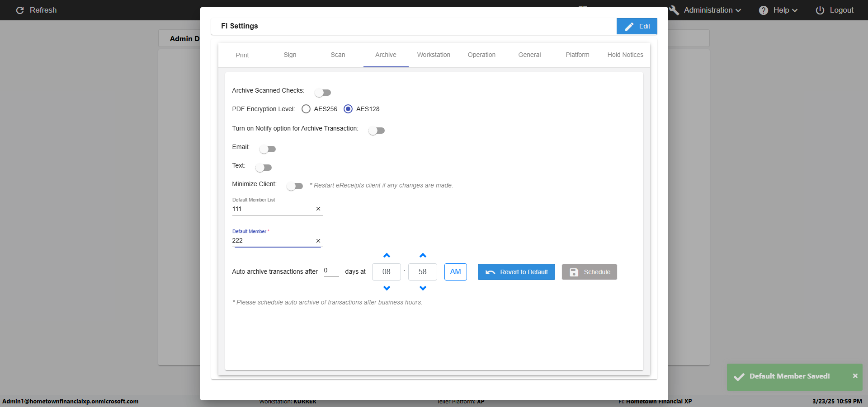This screenshot has width=868, height=407.
Task: Clear the Default Member field with its X
Action: tap(318, 241)
